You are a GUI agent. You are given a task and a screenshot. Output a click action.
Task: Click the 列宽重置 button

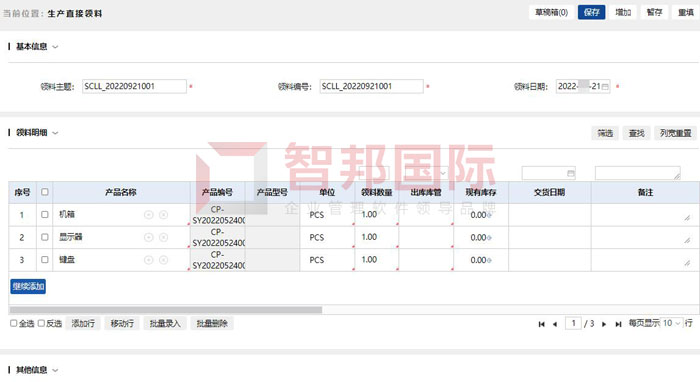[675, 133]
